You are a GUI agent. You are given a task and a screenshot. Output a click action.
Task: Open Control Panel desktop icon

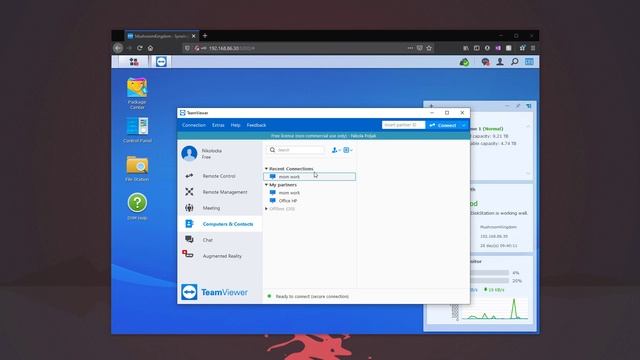click(x=137, y=130)
